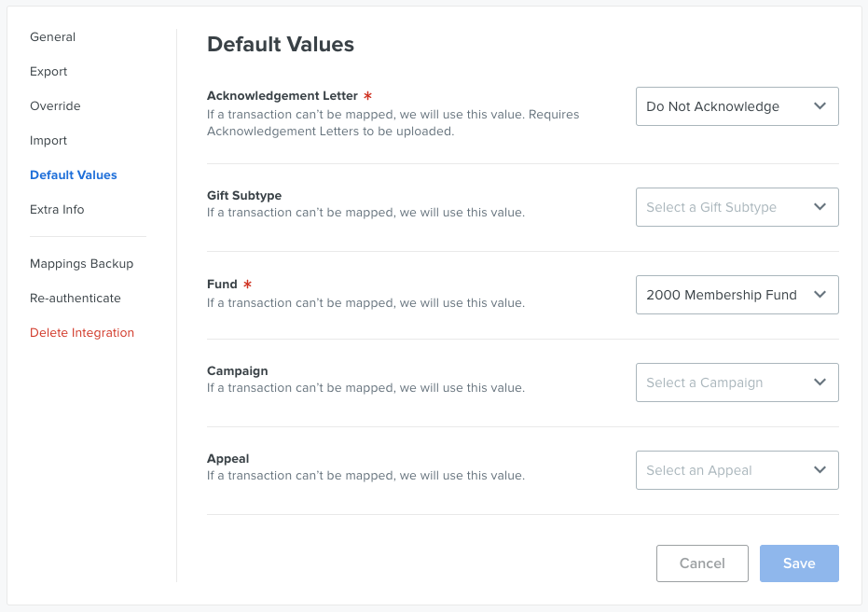The height and width of the screenshot is (612, 868).
Task: Open the Select a Campaign combo box
Action: click(x=737, y=382)
